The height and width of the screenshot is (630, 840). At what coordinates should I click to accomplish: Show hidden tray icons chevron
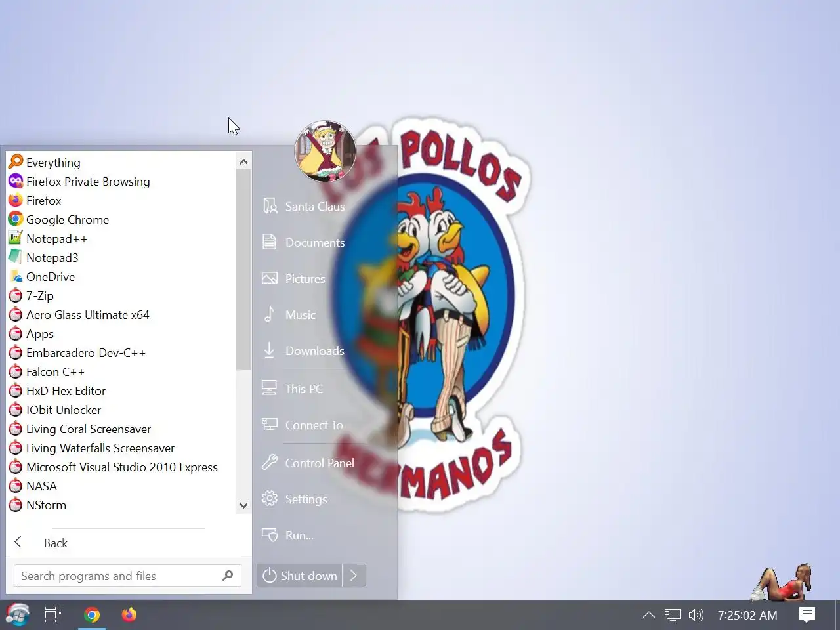[649, 615]
